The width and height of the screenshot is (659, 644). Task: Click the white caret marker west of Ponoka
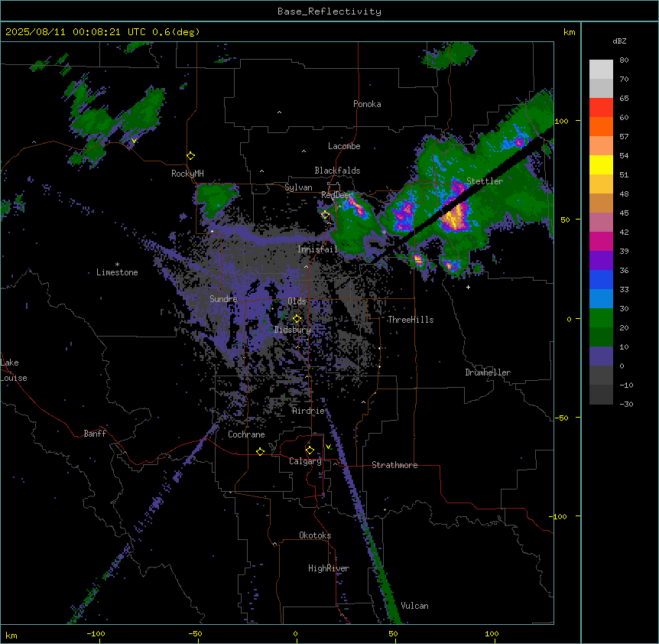[x=279, y=112]
